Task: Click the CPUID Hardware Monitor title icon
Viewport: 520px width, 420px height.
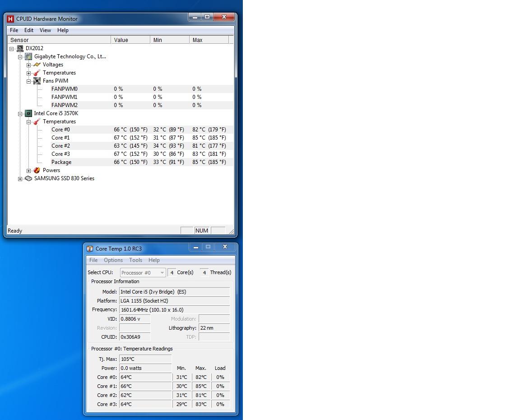Action: (10, 19)
